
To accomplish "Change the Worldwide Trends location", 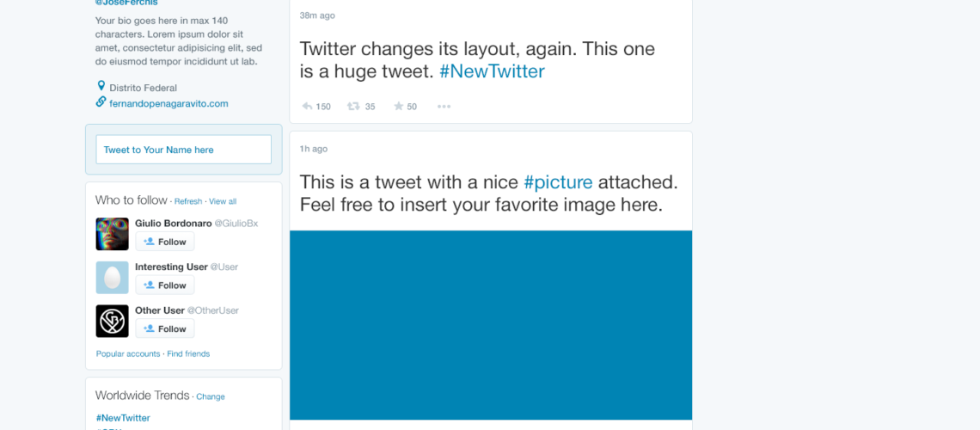I will click(211, 396).
